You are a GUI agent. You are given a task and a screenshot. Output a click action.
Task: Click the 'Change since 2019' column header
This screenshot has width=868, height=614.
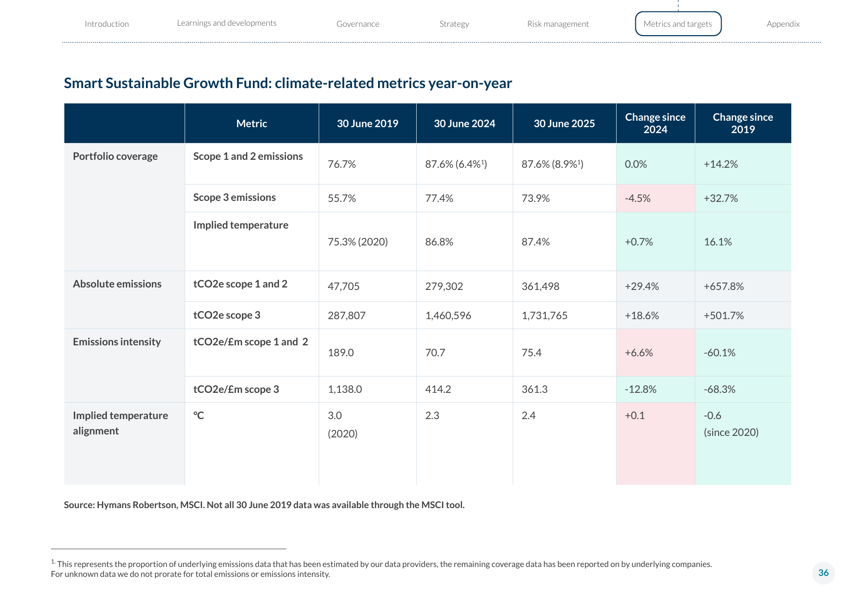(x=743, y=124)
